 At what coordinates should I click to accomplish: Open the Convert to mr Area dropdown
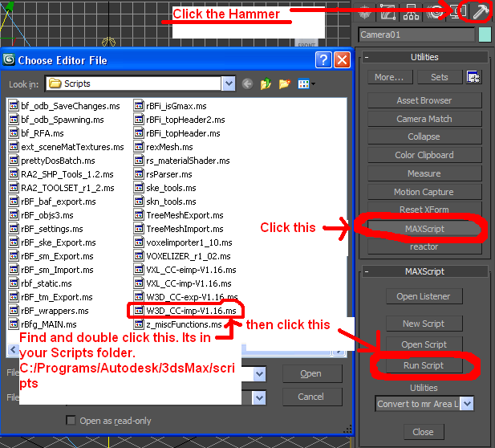click(x=467, y=404)
